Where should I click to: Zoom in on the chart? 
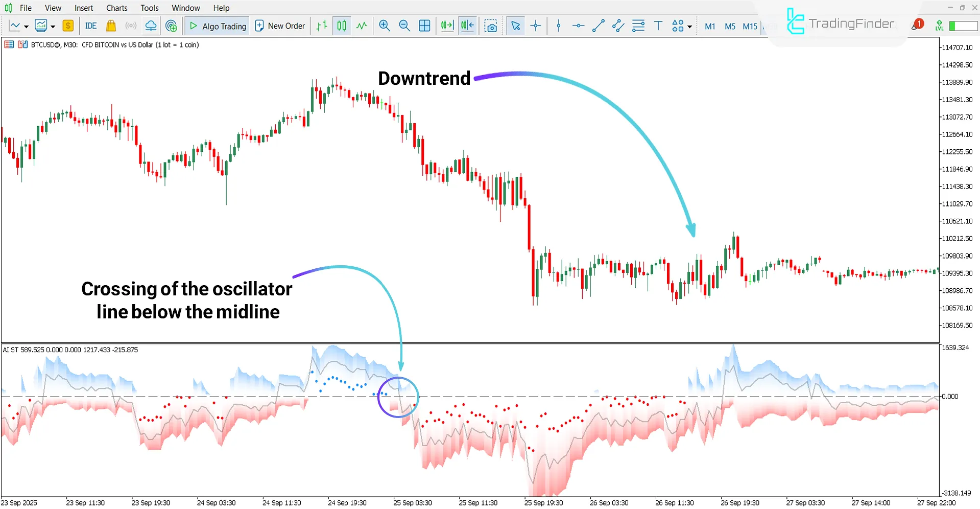[x=385, y=26]
